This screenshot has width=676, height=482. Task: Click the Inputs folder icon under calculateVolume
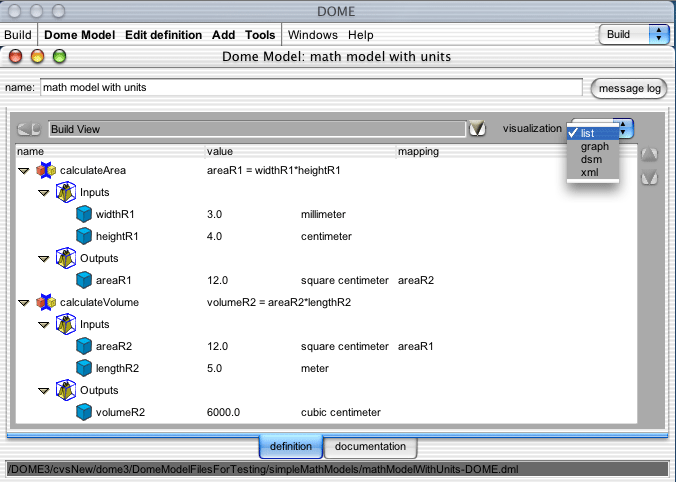66,324
